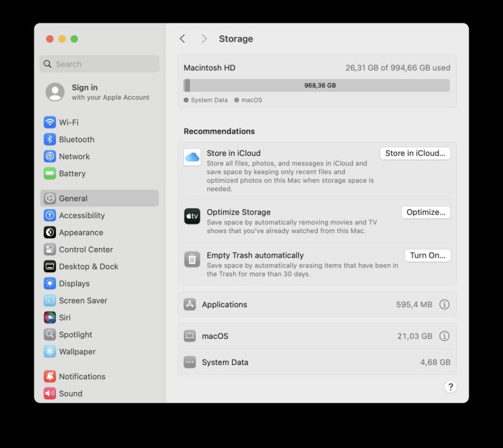
Task: Click the Wi-Fi icon in sidebar
Action: (50, 122)
